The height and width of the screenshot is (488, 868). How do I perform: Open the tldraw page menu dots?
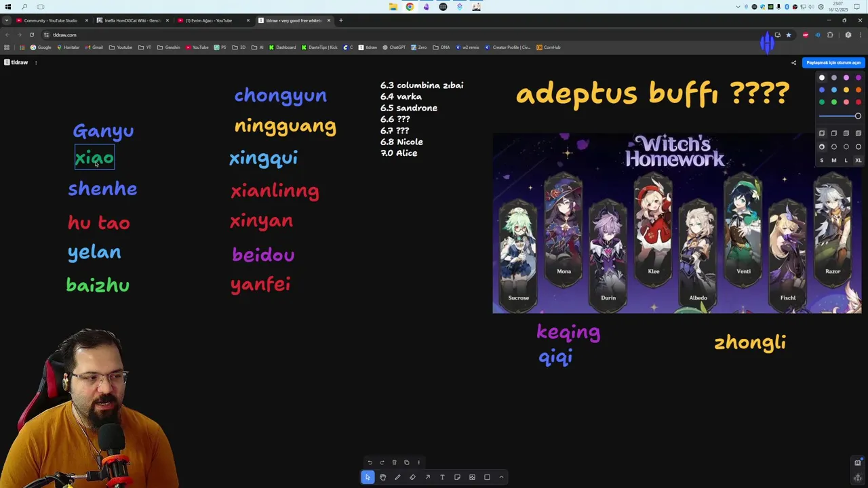36,62
